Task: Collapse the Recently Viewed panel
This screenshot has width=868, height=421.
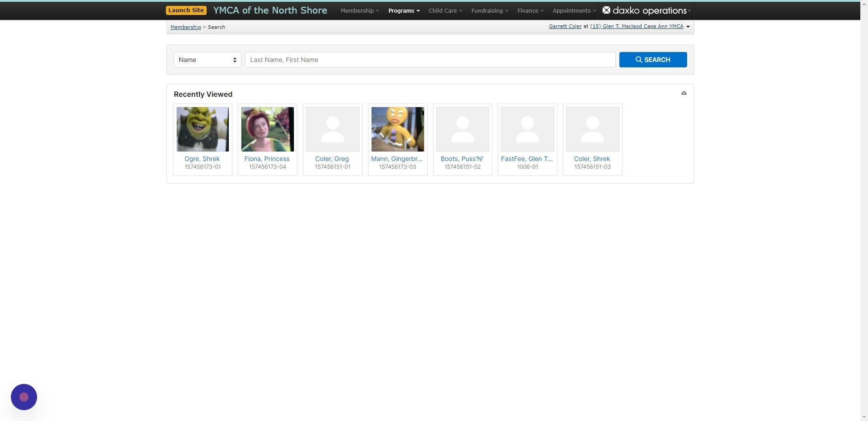Action: pyautogui.click(x=684, y=93)
